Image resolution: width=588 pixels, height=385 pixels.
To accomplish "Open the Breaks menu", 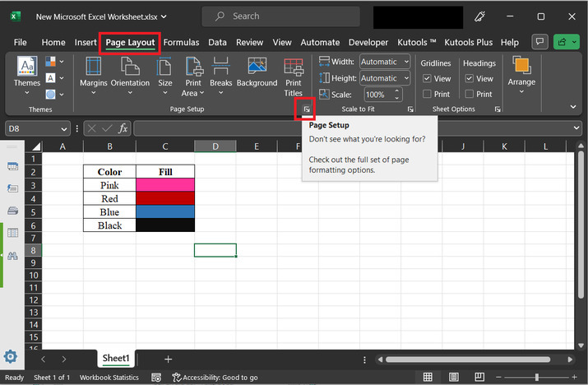I will 221,76.
